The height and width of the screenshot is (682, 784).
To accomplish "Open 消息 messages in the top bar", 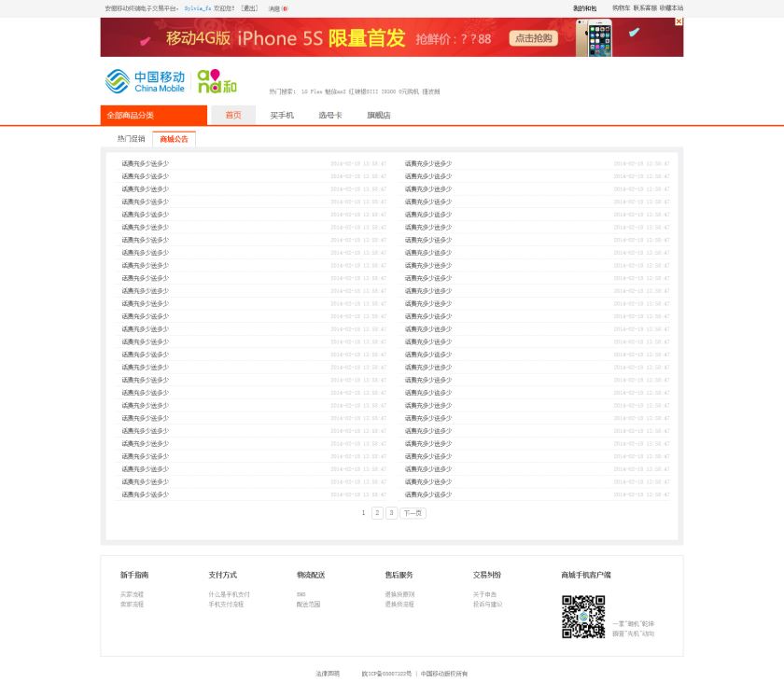I will coord(278,8).
